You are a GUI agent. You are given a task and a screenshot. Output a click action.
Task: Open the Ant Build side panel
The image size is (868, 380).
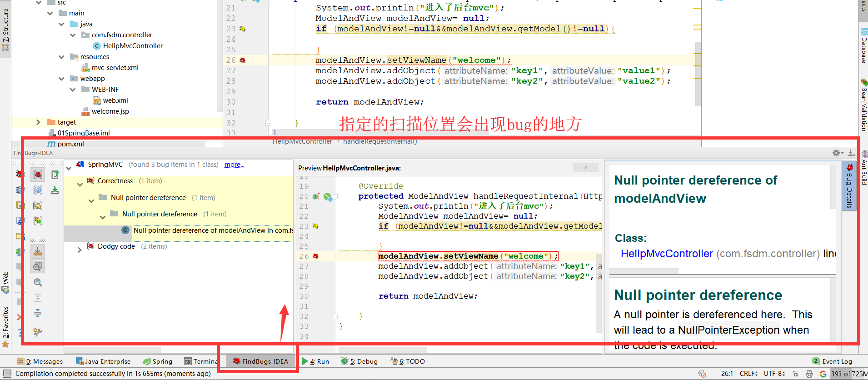pos(863,167)
